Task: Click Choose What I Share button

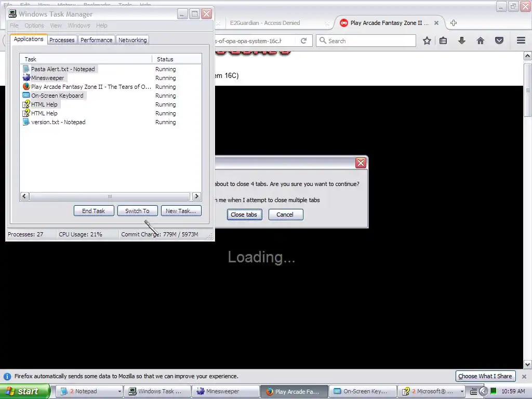Action: tap(485, 376)
